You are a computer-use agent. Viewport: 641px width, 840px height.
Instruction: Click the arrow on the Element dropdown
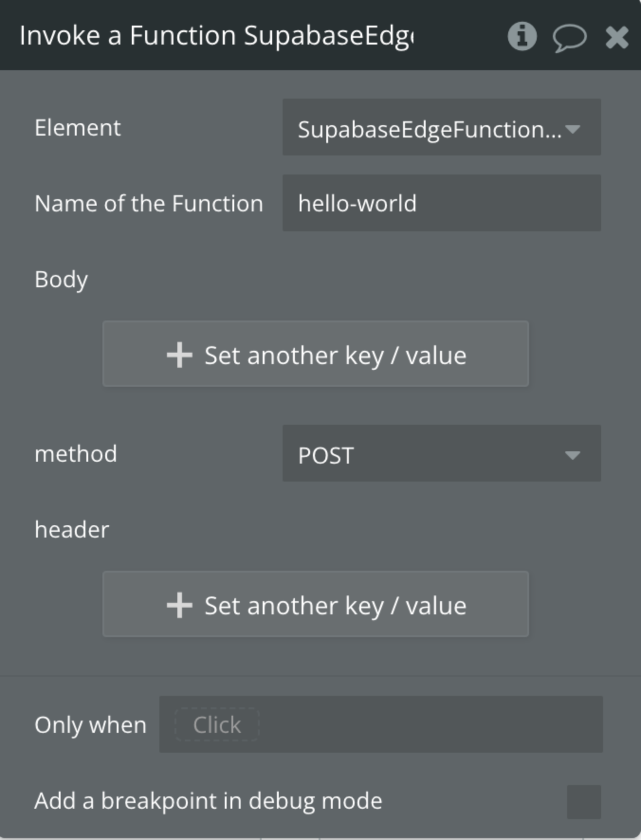pyautogui.click(x=573, y=129)
